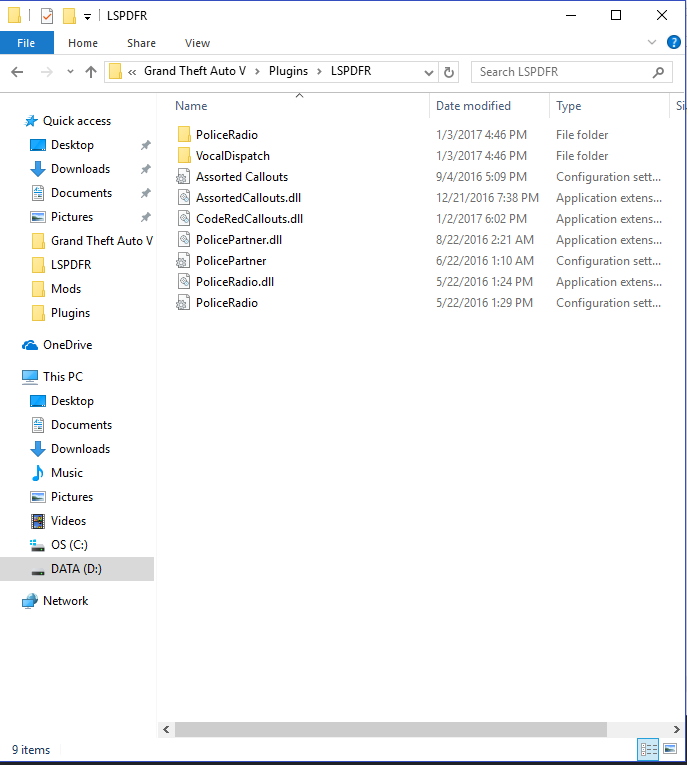Open the DATA (D:) drive
Screen dimensions: 687x765
coord(76,569)
